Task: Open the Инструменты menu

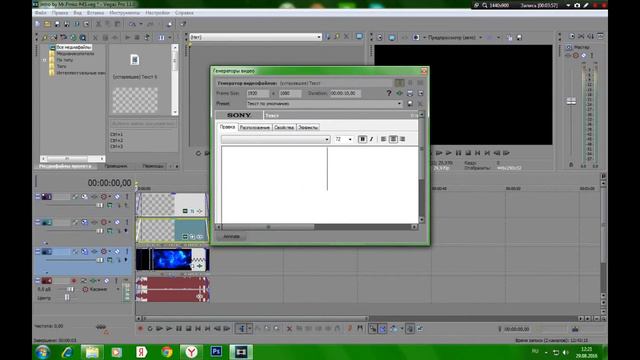Action: 124,13
